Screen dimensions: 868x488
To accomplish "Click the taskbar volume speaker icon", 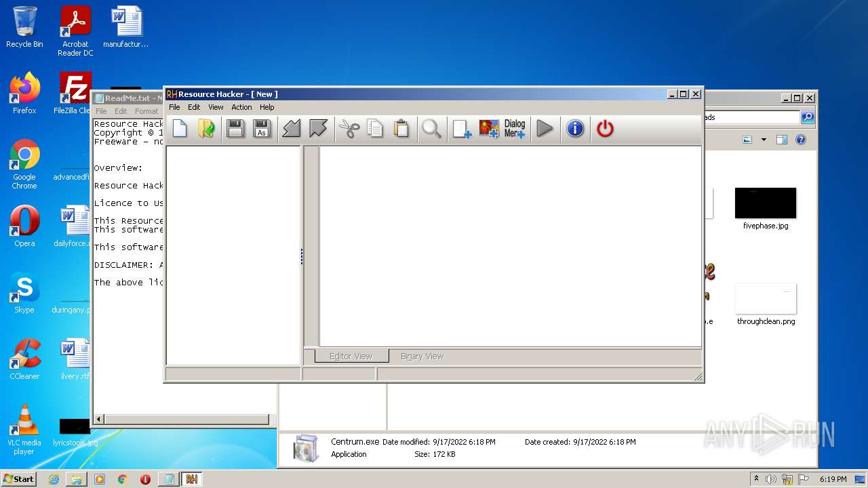I will coord(771,479).
